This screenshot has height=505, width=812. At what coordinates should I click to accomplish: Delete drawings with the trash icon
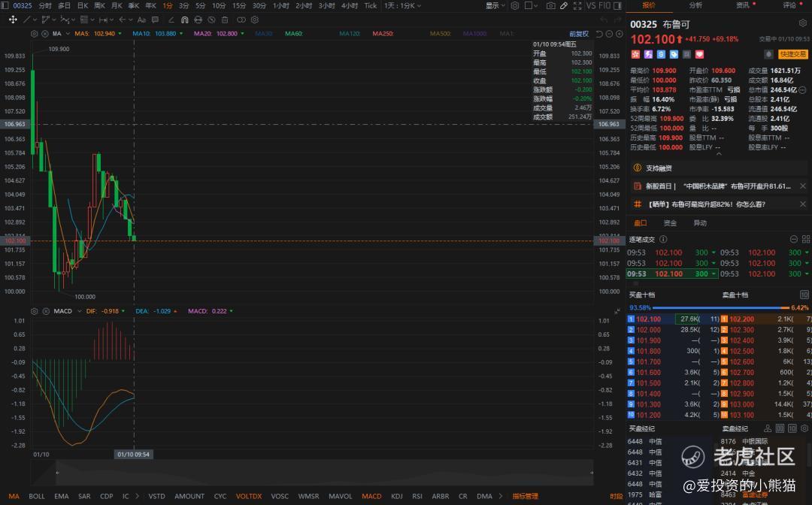pos(225,20)
